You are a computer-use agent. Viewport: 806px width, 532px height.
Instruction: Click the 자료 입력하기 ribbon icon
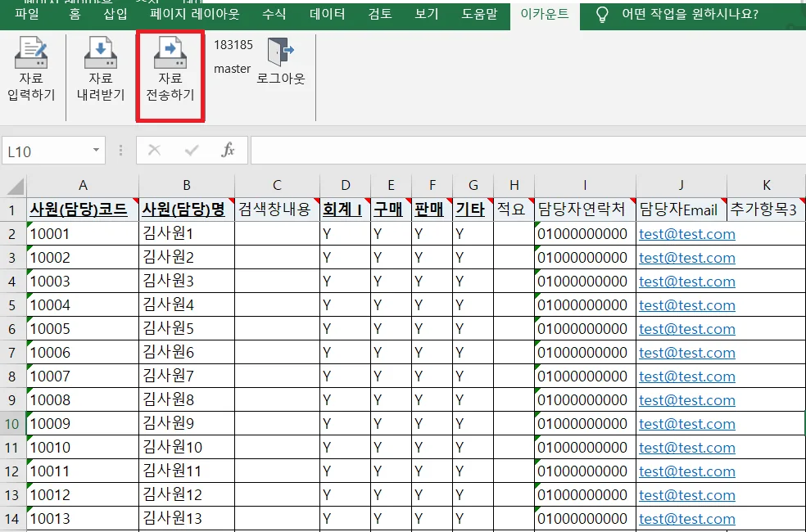tap(31, 52)
